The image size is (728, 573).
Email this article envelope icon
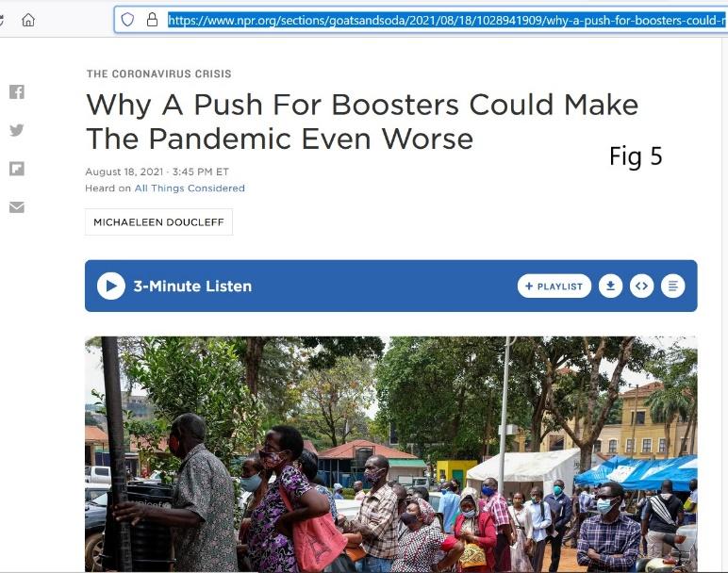17,207
